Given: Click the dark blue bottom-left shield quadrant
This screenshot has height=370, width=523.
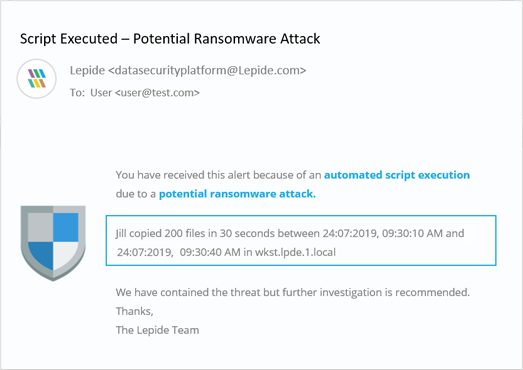Looking at the screenshot, I should click(x=41, y=254).
